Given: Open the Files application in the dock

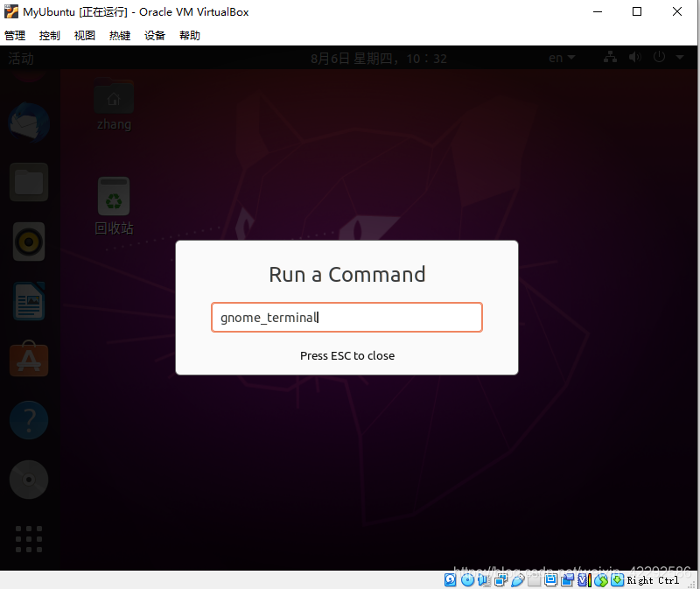Looking at the screenshot, I should click(x=29, y=182).
